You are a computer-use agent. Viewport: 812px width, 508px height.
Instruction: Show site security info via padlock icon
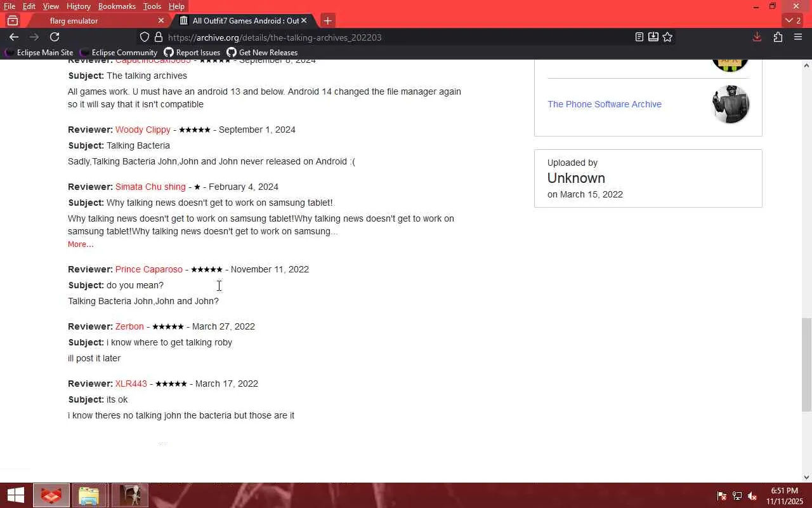click(159, 37)
